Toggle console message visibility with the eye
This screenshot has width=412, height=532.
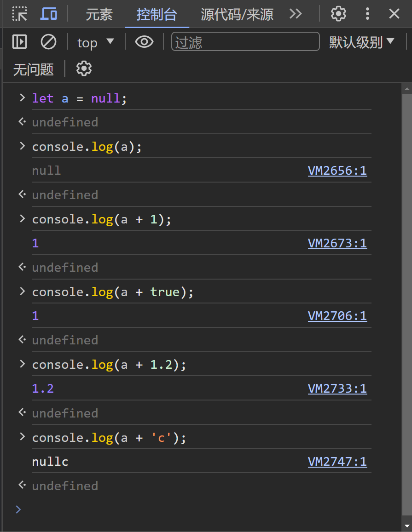coord(144,41)
